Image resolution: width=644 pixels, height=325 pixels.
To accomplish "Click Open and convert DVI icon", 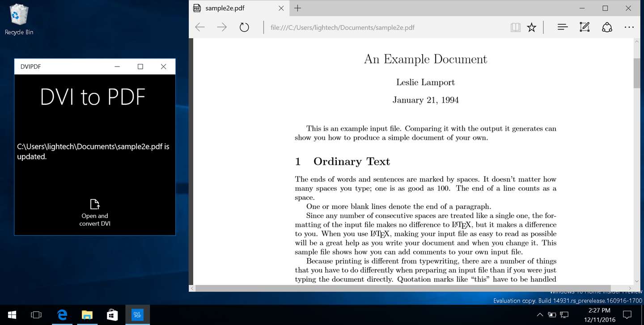I will [x=95, y=204].
